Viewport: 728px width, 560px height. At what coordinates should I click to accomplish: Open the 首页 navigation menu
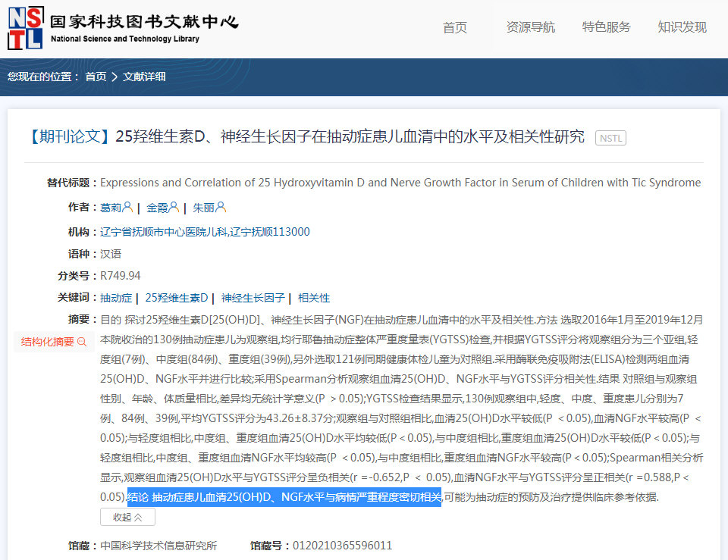[x=454, y=27]
